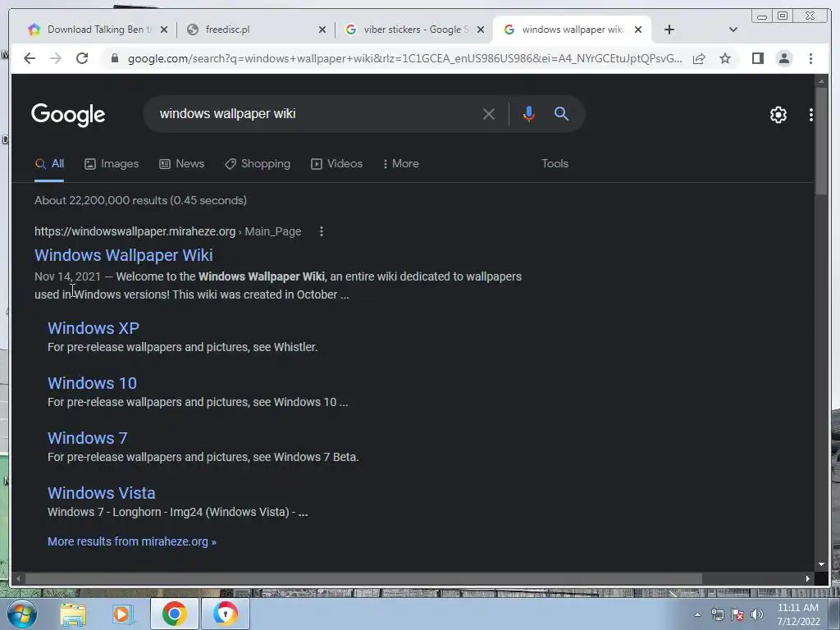Click the horizontal scrollbar thumb
Viewport: 840px width, 630px height.
pyautogui.click(x=363, y=578)
